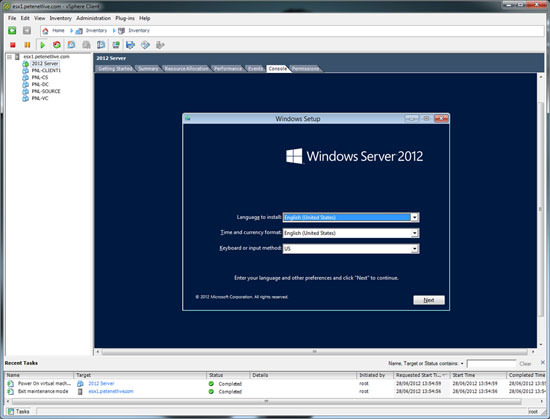Open Language to install dropdown

click(x=415, y=217)
